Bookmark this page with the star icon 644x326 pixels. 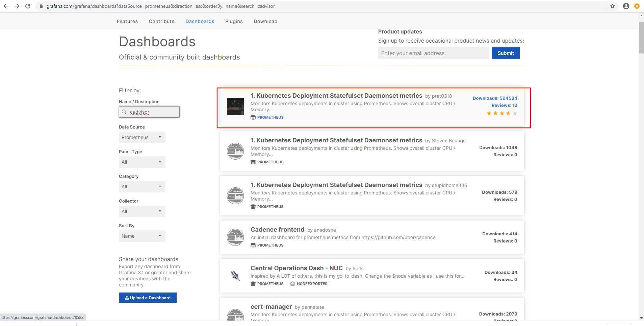613,6
